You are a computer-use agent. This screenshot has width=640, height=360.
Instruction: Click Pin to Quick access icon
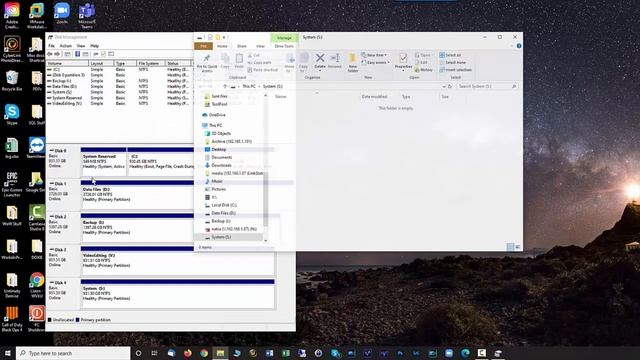(x=207, y=58)
